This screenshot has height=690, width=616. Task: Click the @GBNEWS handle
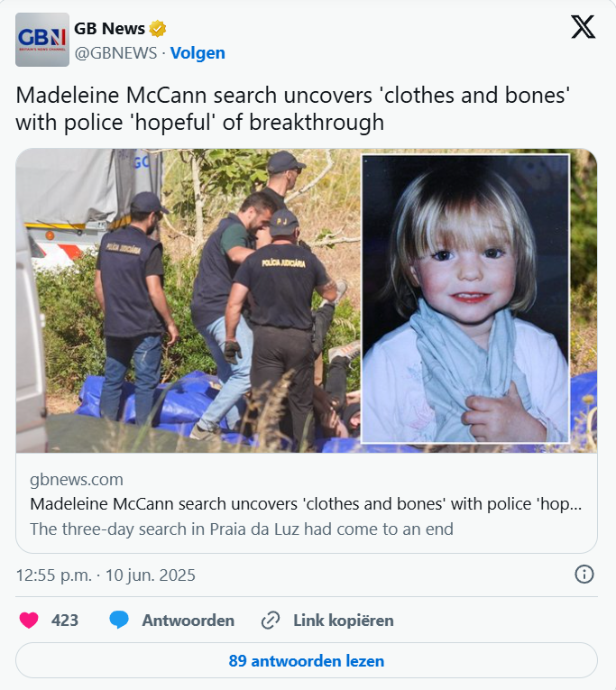[115, 53]
